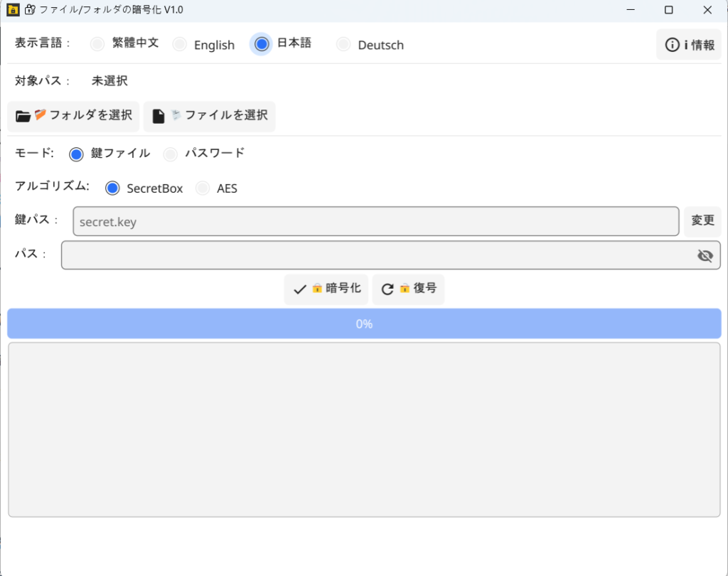Focus the パス password input field
This screenshot has width=728, height=576.
[x=377, y=255]
